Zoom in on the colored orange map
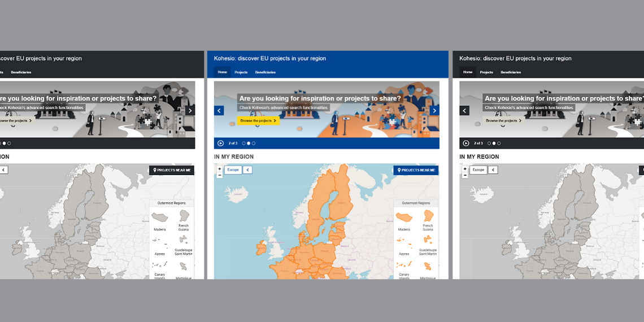644x322 pixels. pyautogui.click(x=220, y=169)
